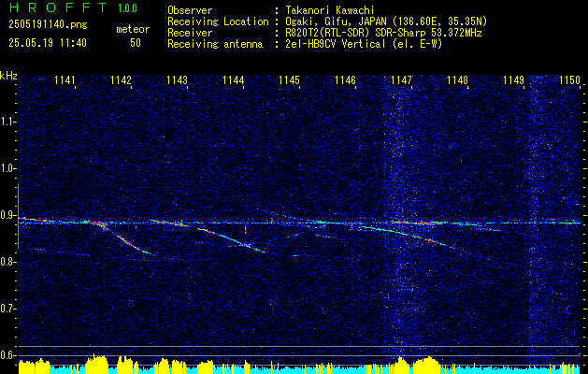Click the 0.9 kHz frequency label
The height and width of the screenshot is (374, 588).
(x=7, y=215)
